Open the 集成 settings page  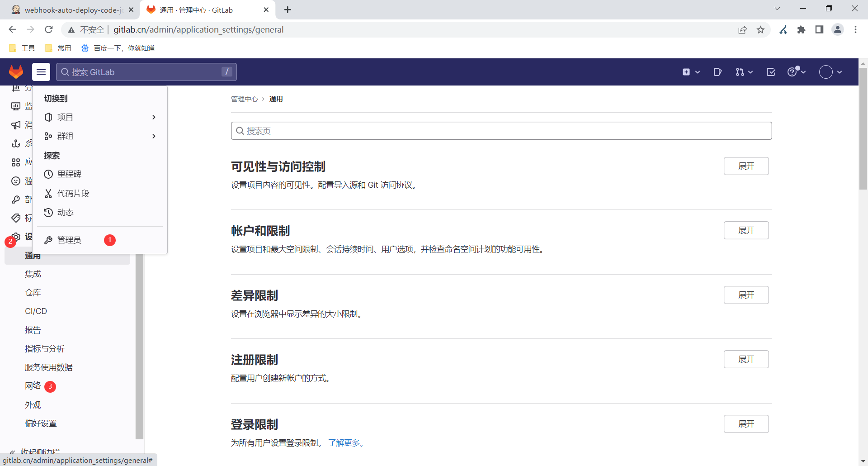(33, 274)
